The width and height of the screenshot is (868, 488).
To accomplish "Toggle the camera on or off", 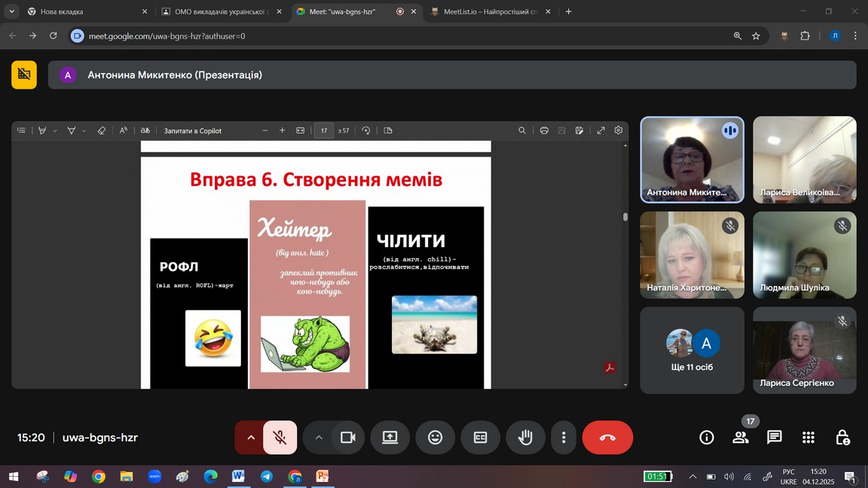I will pos(347,438).
